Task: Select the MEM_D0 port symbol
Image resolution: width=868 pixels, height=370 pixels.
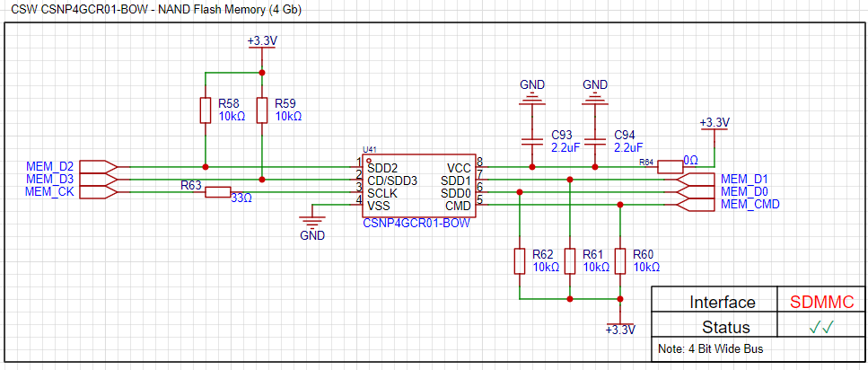Action: point(696,192)
